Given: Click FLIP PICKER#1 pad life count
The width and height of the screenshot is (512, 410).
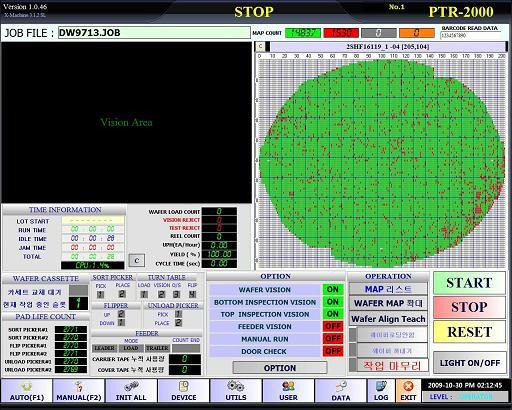Looking at the screenshot, I should (71, 345).
